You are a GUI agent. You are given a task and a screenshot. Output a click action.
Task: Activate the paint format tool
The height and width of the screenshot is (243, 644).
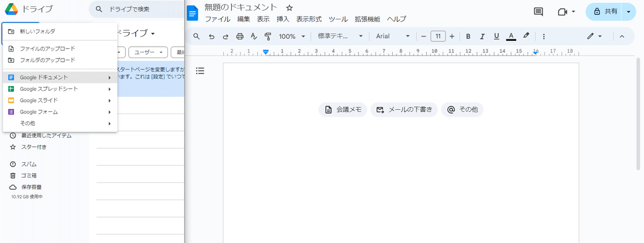click(268, 36)
